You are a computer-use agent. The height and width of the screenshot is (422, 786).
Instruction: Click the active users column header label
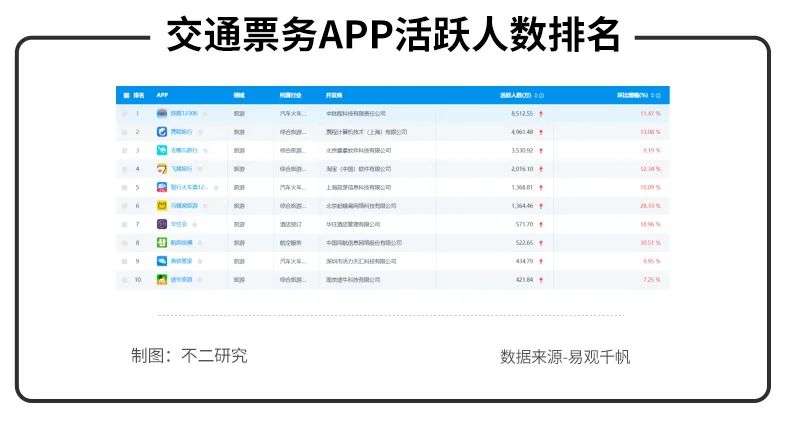click(516, 95)
